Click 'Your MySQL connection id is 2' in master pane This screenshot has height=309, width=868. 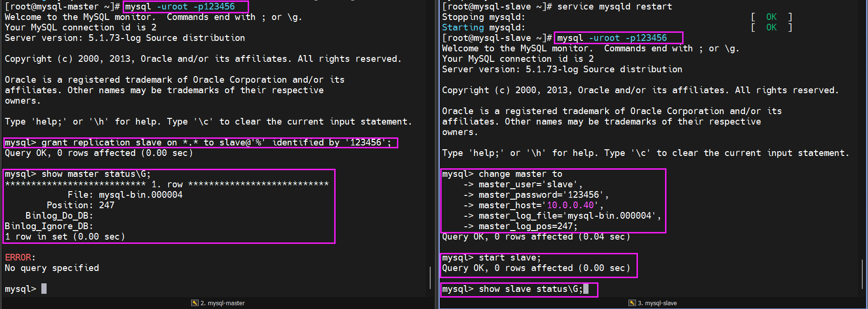(x=80, y=28)
